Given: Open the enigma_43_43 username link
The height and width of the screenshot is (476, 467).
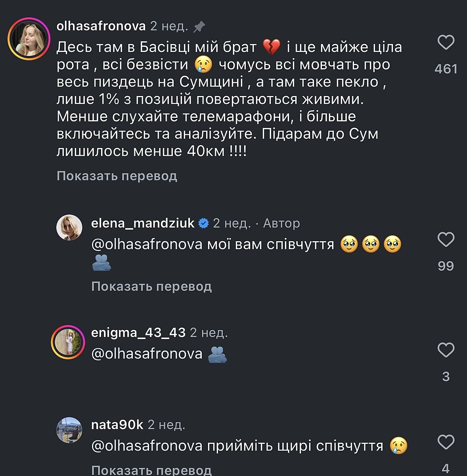Looking at the screenshot, I should pyautogui.click(x=138, y=332).
